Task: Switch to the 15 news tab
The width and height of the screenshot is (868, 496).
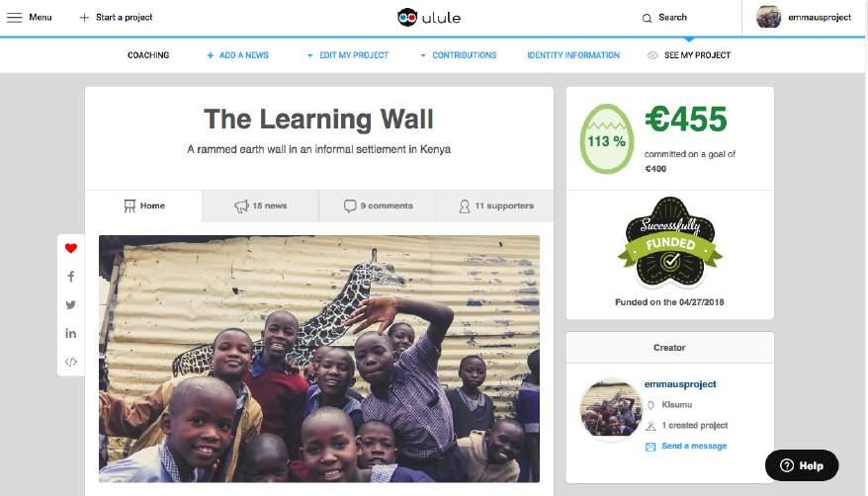Action: click(260, 206)
